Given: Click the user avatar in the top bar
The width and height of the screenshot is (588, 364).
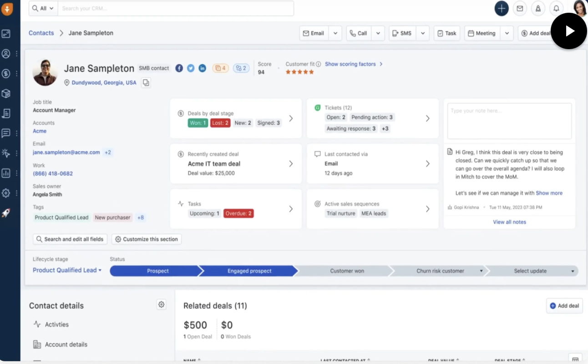Looking at the screenshot, I should click(x=580, y=8).
